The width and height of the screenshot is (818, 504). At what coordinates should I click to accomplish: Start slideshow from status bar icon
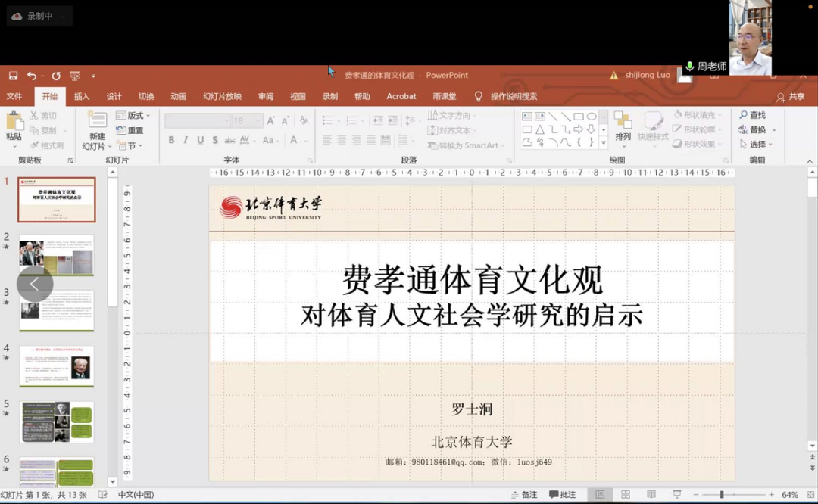point(677,495)
